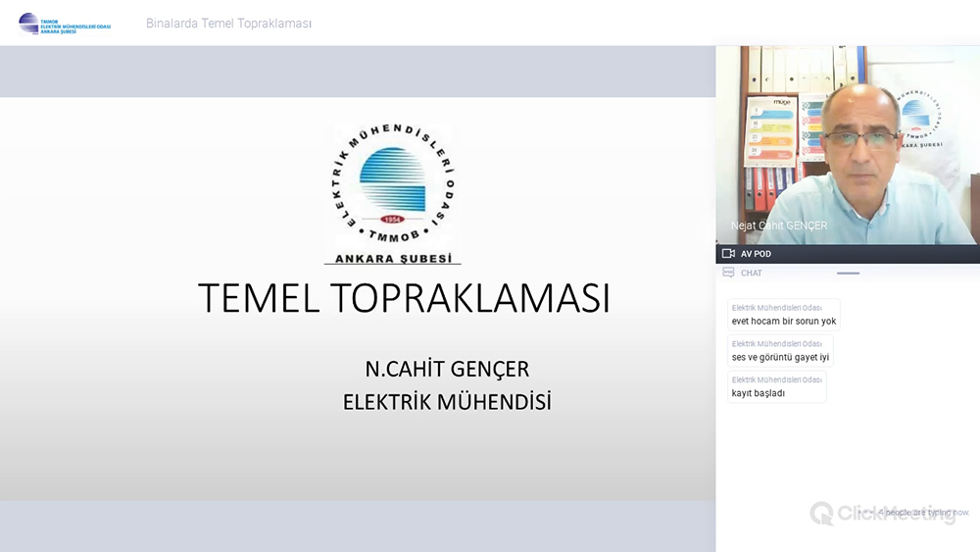Click the grey bar in the CHAT header
The width and height of the screenshot is (980, 552).
point(848,274)
